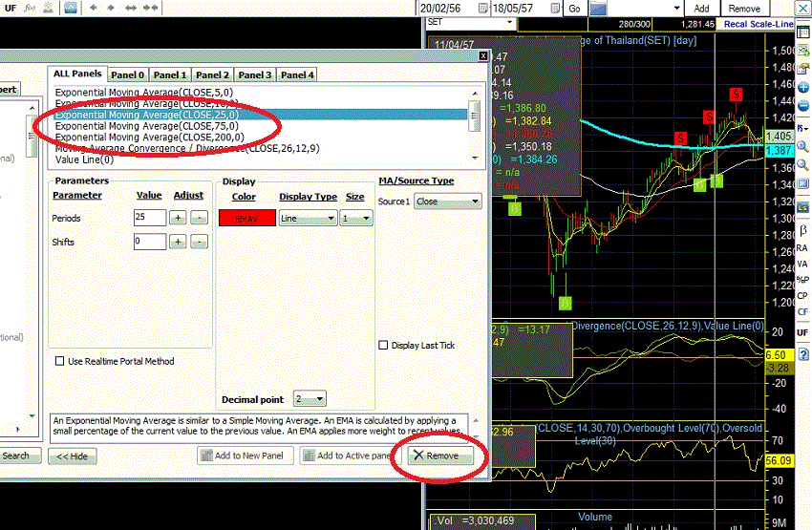This screenshot has width=812, height=530.
Task: Increase Periods with the plus button
Action: click(x=178, y=218)
